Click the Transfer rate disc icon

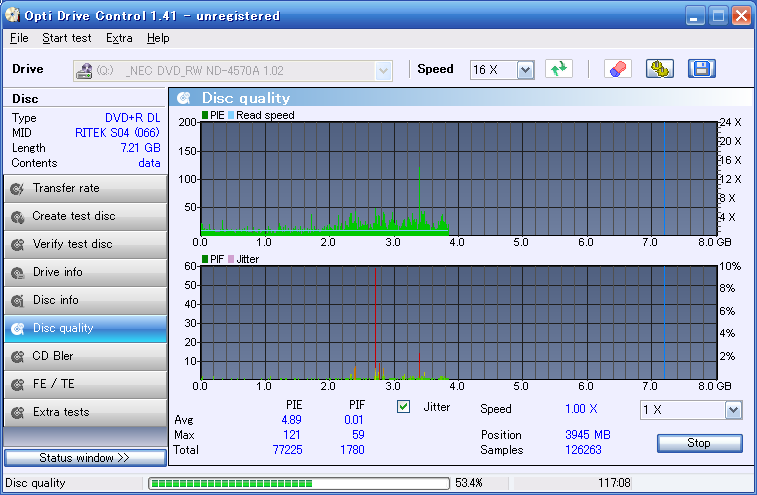[x=17, y=189]
